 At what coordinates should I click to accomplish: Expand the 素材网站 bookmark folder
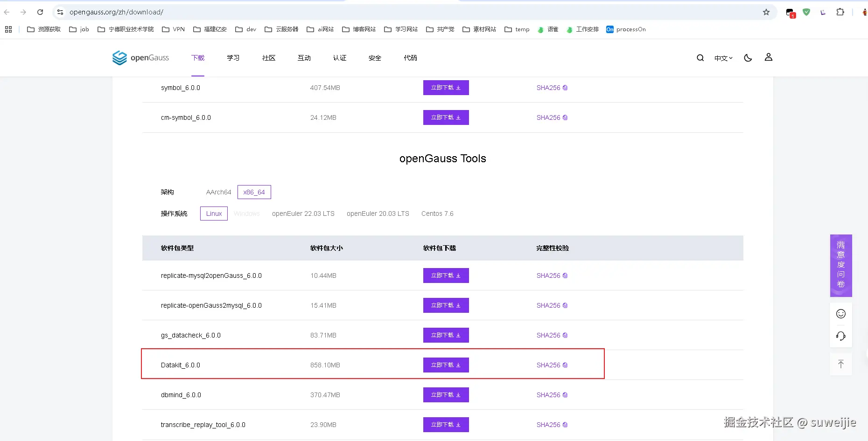point(479,29)
